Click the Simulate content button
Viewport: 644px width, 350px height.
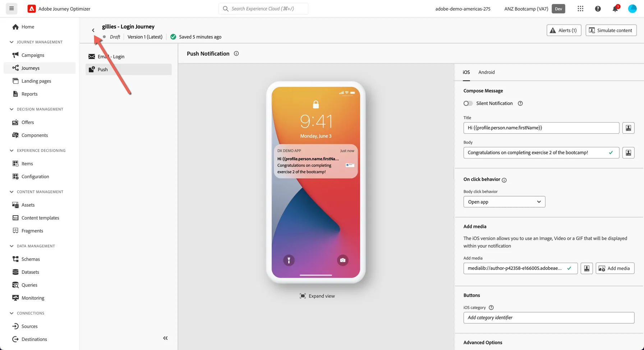611,30
